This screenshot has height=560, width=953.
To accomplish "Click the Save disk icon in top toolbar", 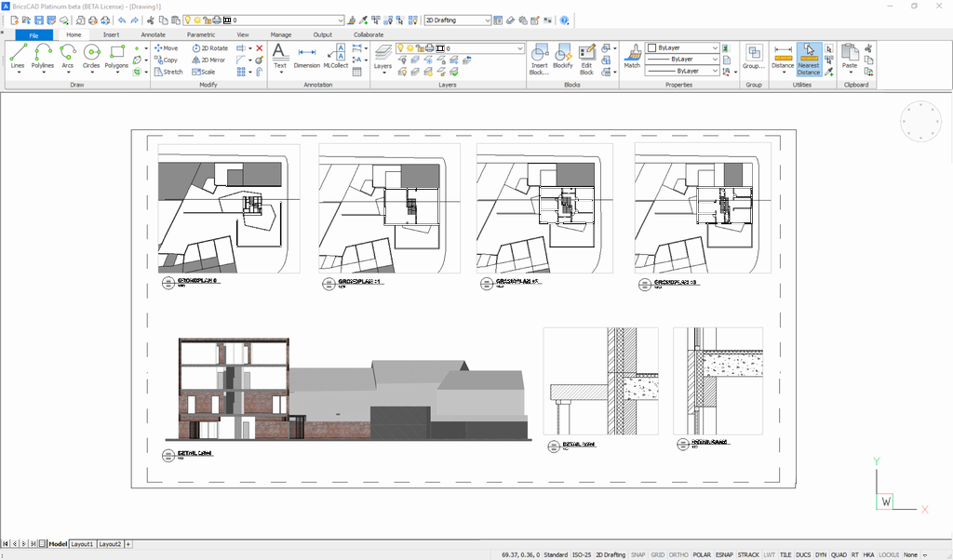I will (39, 20).
